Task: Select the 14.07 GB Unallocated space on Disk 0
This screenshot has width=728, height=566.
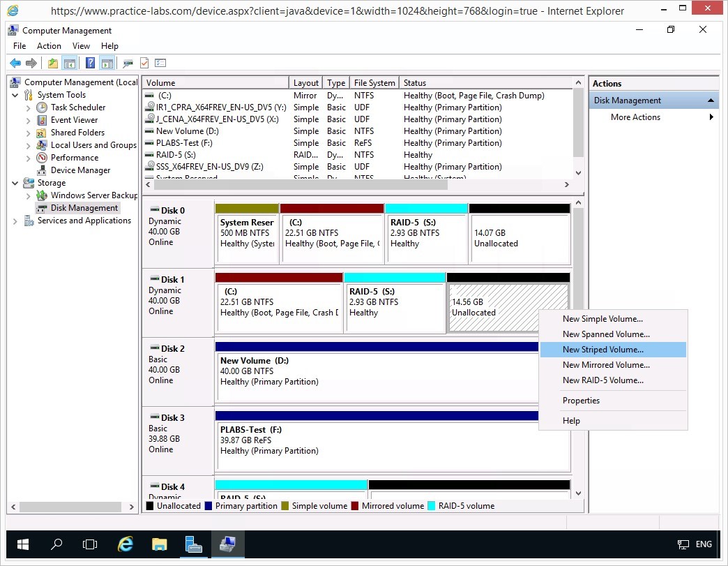Action: coord(519,238)
